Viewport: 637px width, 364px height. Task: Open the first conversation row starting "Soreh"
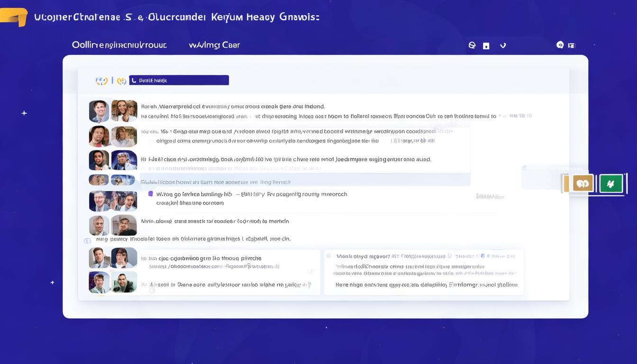(x=303, y=111)
